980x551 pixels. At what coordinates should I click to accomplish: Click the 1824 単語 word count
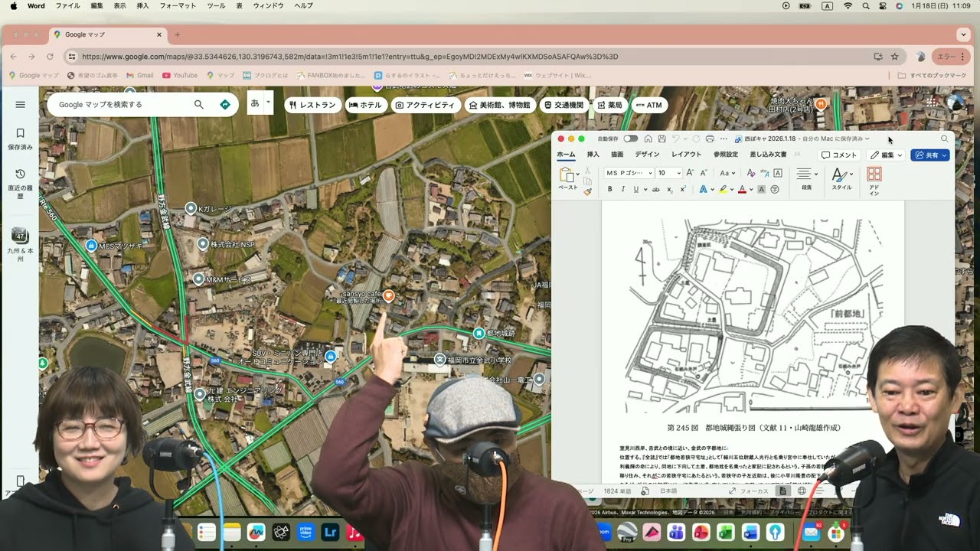point(617,491)
